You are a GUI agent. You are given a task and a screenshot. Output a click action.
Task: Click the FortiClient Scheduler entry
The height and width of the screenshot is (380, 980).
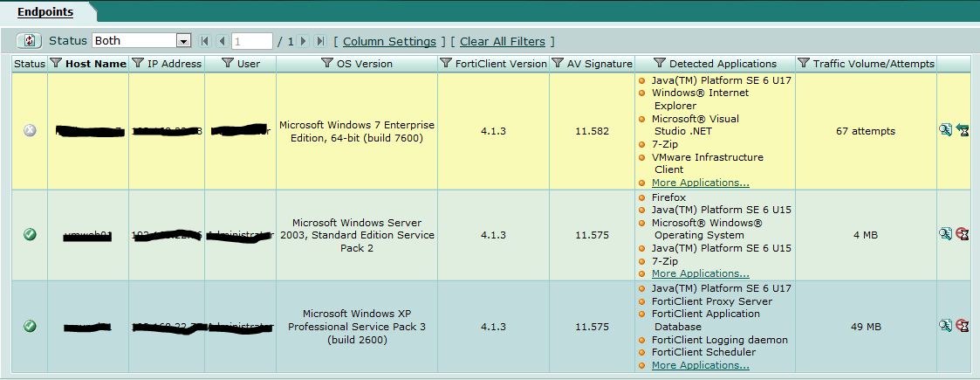point(703,352)
